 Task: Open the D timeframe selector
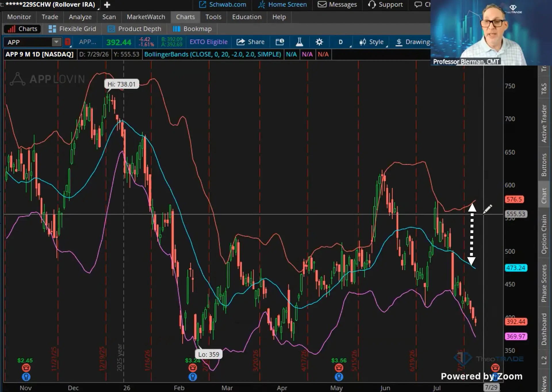pos(341,42)
